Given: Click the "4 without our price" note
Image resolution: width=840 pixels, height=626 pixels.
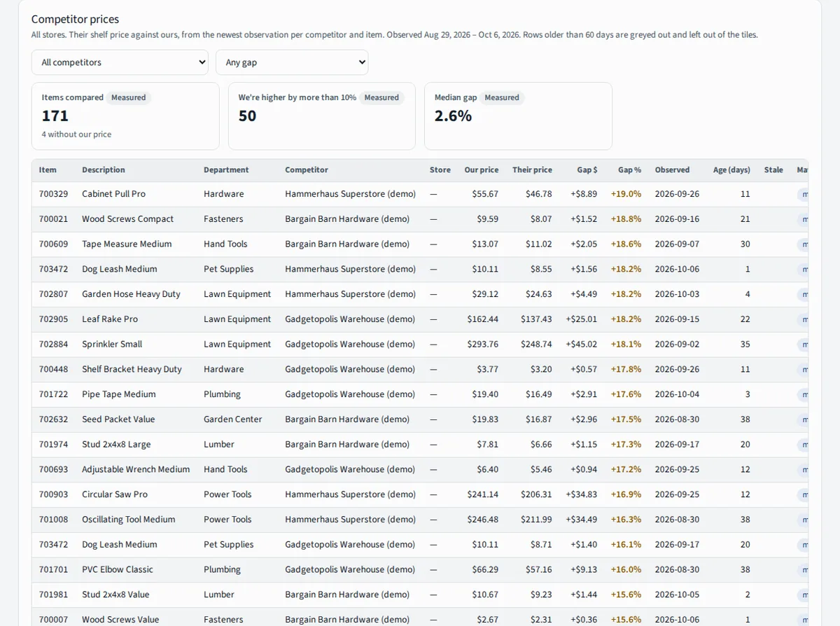Looking at the screenshot, I should click(x=76, y=134).
